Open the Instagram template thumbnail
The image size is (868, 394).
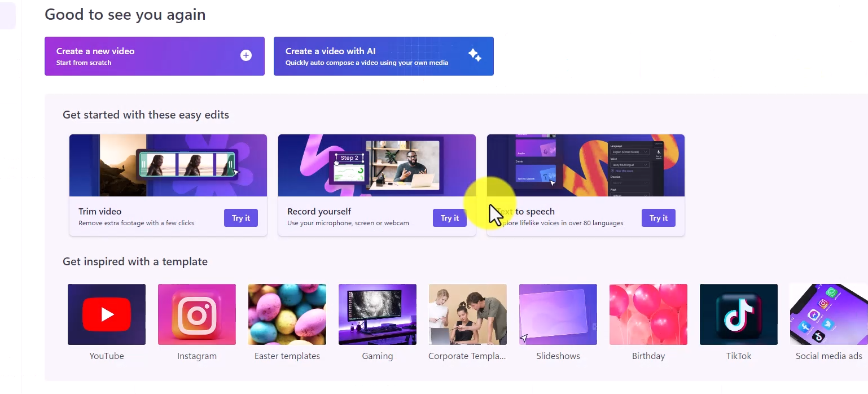click(197, 314)
